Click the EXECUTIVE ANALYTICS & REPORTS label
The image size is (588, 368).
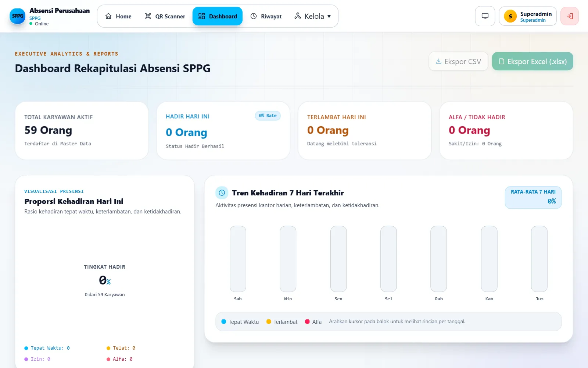pos(67,54)
